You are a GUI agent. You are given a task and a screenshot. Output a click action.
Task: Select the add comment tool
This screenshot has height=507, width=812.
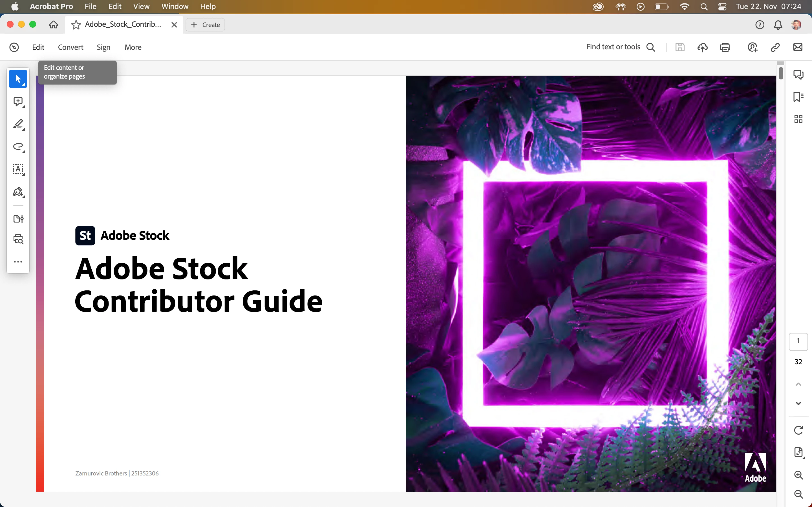click(x=18, y=102)
